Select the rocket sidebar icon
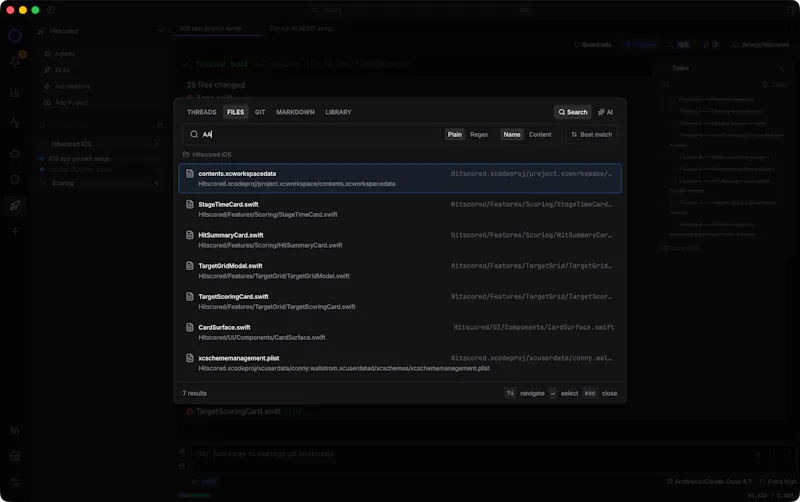The image size is (800, 502). 15,206
